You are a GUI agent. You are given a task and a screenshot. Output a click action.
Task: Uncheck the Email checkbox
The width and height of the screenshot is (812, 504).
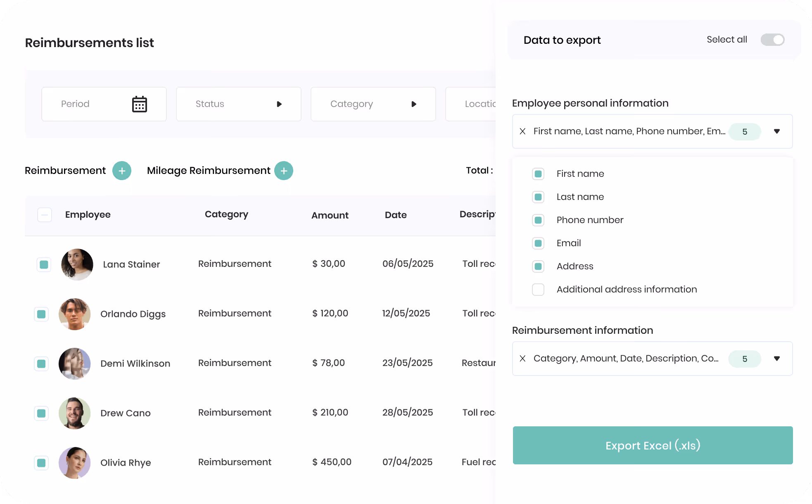[x=538, y=243]
